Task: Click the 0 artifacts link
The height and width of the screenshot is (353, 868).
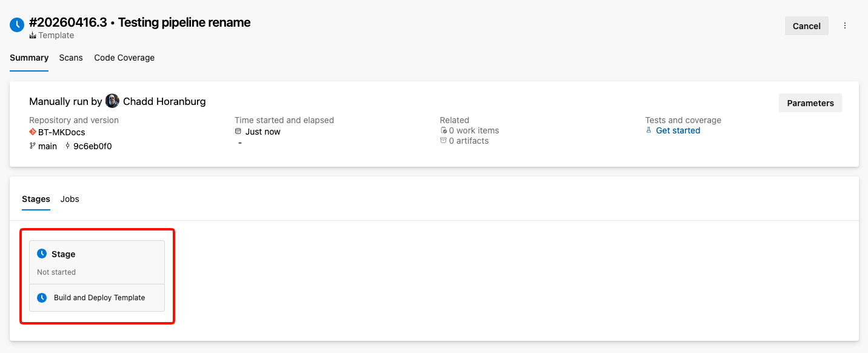Action: [x=469, y=141]
